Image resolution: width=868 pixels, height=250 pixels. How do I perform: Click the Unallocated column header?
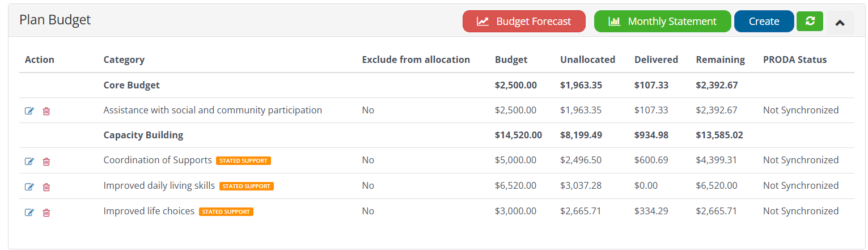pos(587,60)
